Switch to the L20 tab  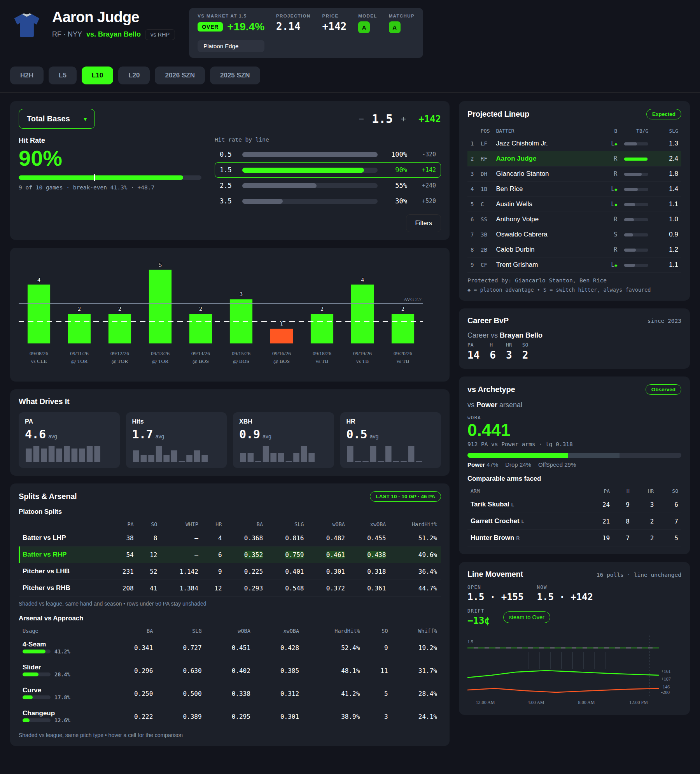tap(134, 75)
